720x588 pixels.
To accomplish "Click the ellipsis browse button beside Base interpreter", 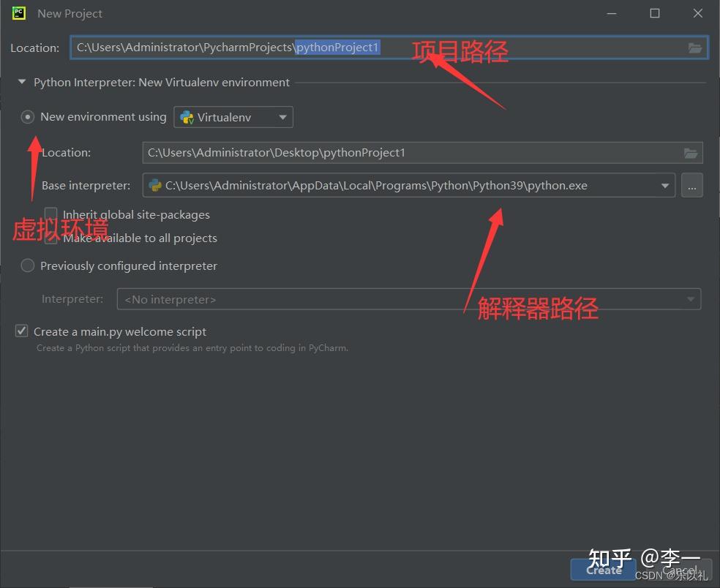I will (x=691, y=185).
